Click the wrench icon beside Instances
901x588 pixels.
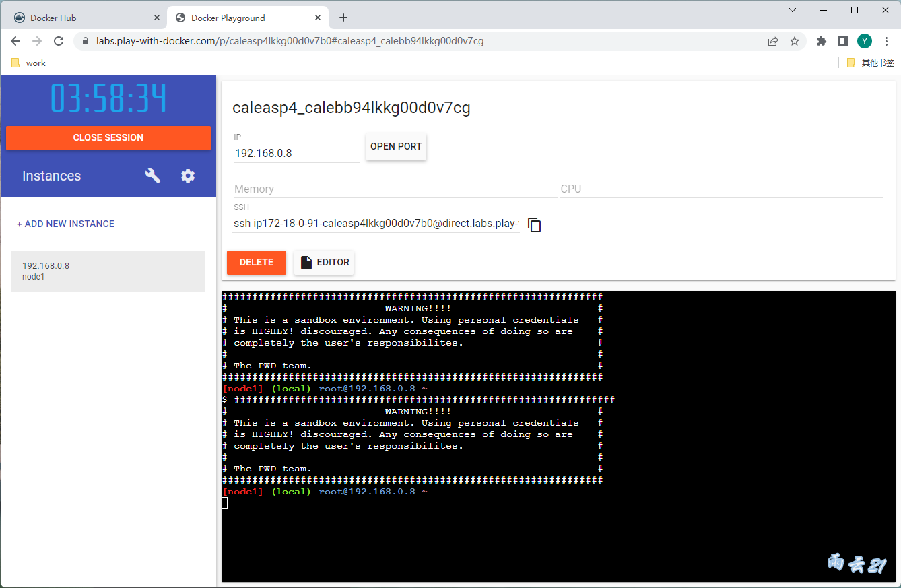click(x=153, y=176)
